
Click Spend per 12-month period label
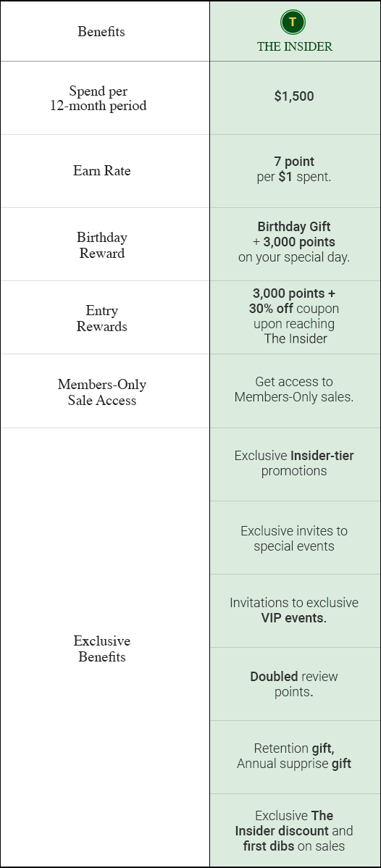pos(99,98)
